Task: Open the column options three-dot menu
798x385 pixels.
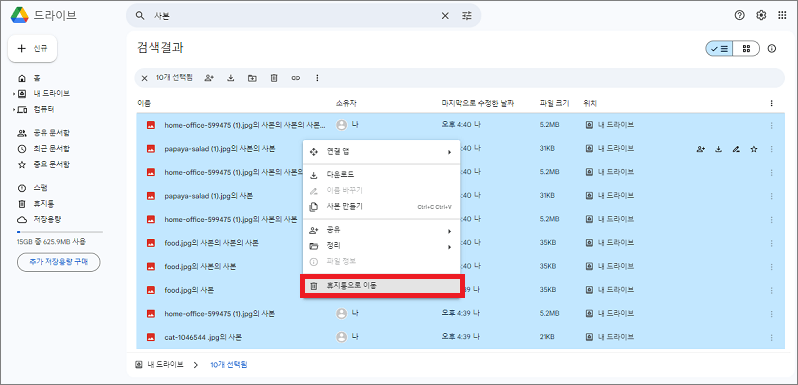Action: [x=772, y=103]
